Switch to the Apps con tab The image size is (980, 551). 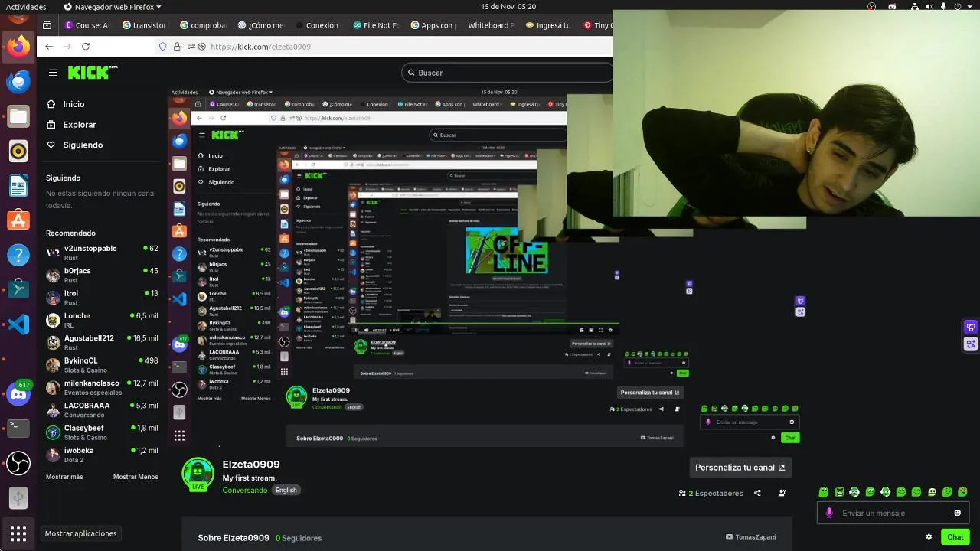pos(433,25)
